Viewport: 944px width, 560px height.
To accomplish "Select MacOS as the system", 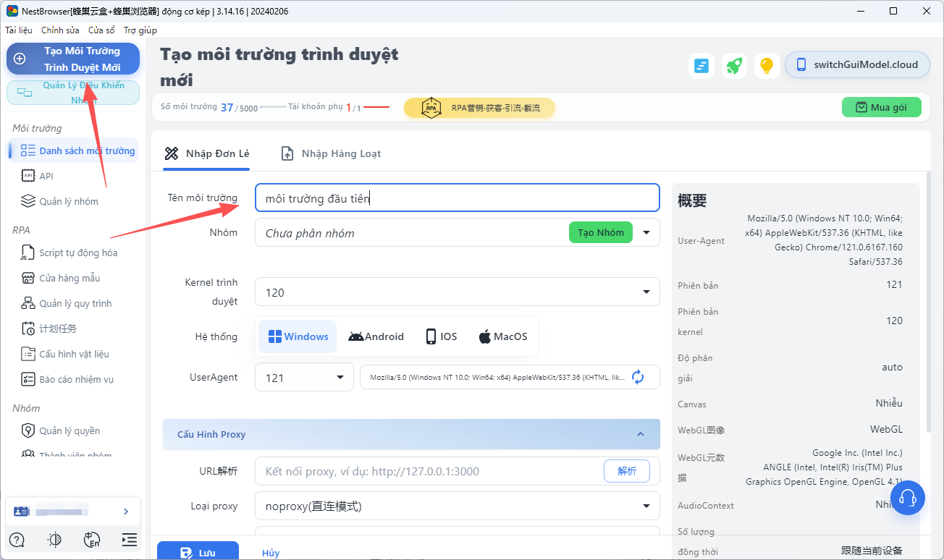I will [x=502, y=336].
